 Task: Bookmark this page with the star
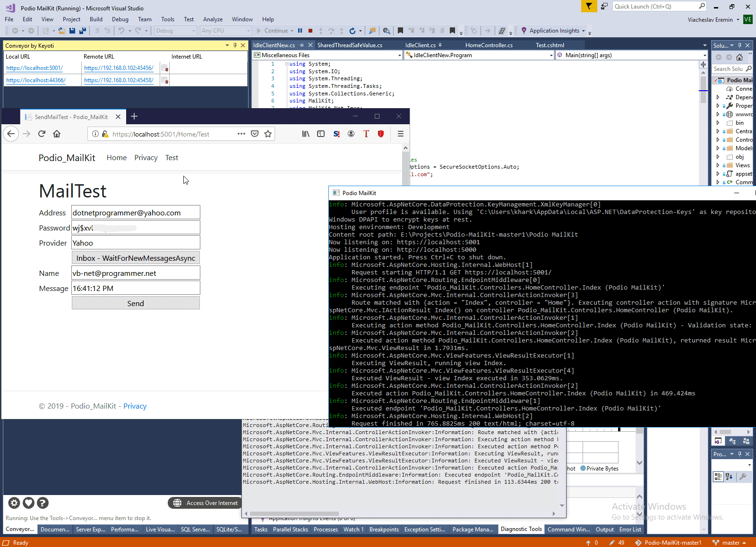(x=268, y=134)
